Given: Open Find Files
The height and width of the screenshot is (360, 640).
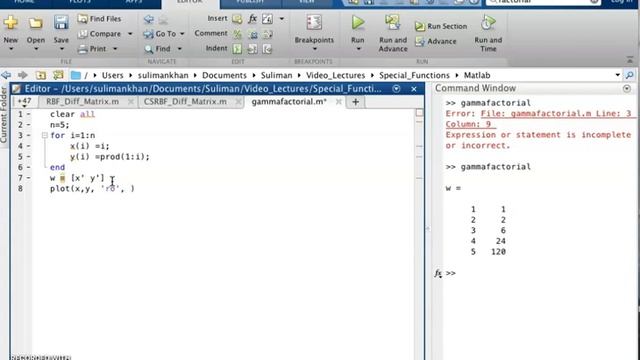Looking at the screenshot, I should pyautogui.click(x=99, y=19).
